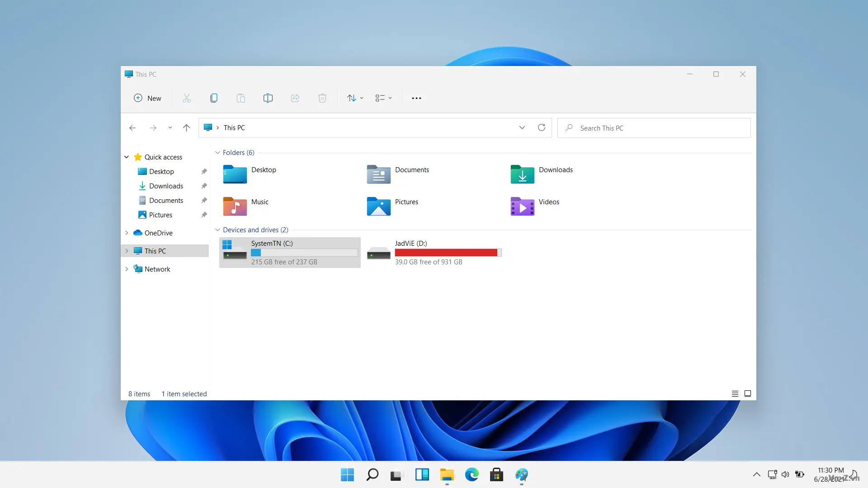868x488 pixels.
Task: Click the Cut scissors icon
Action: (x=187, y=98)
